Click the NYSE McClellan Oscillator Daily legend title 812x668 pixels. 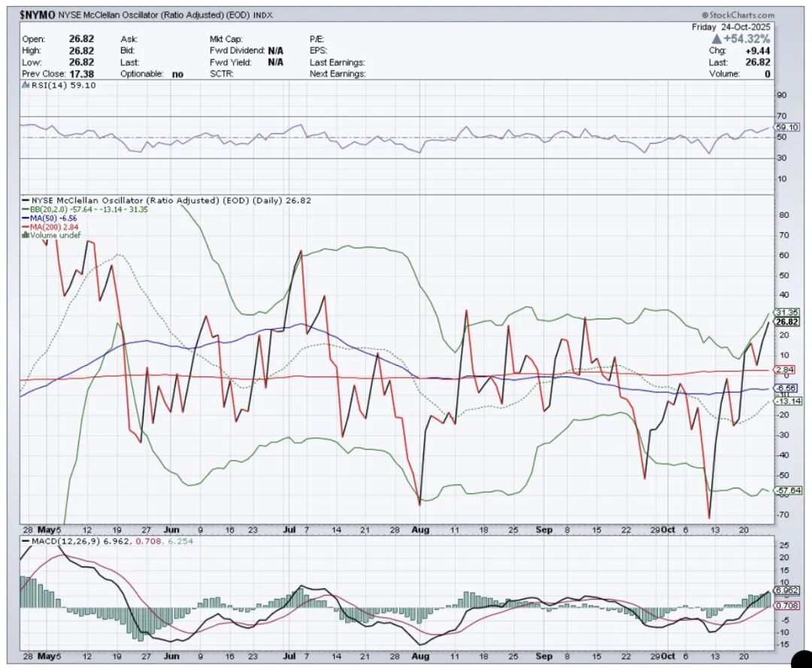[167, 200]
